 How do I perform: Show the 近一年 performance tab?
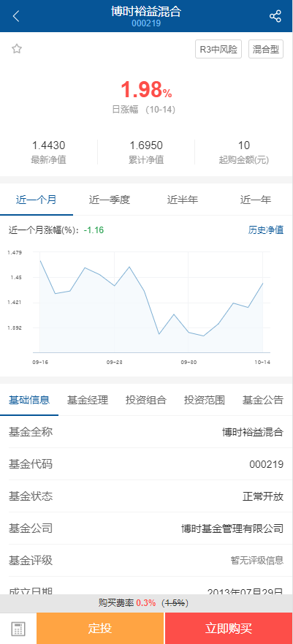[256, 200]
